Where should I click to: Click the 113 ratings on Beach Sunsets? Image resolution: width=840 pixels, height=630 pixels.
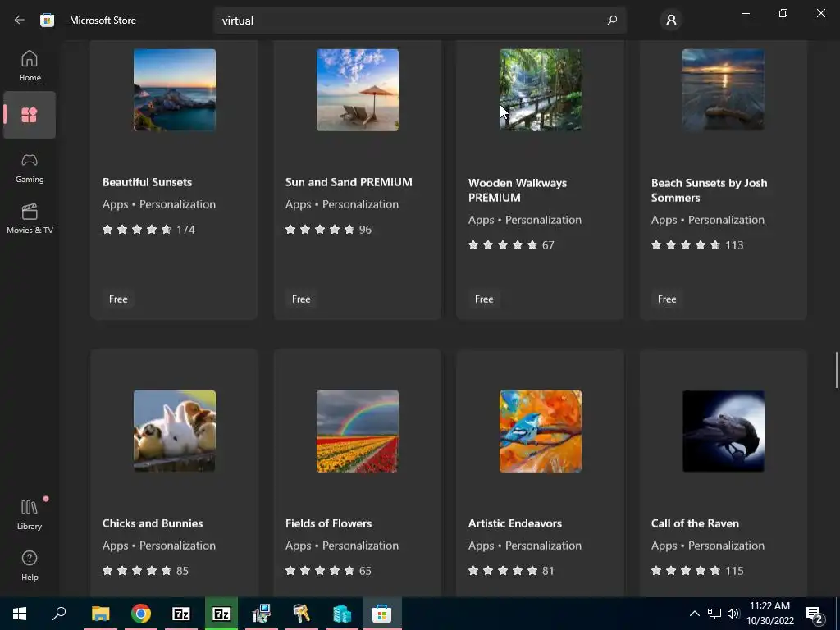[x=697, y=245]
